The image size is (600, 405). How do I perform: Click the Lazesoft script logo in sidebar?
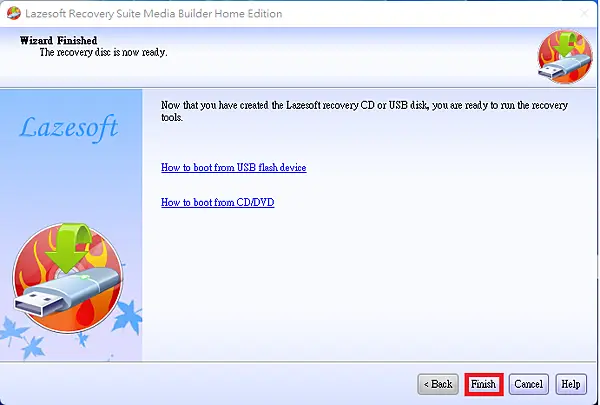[x=69, y=127]
